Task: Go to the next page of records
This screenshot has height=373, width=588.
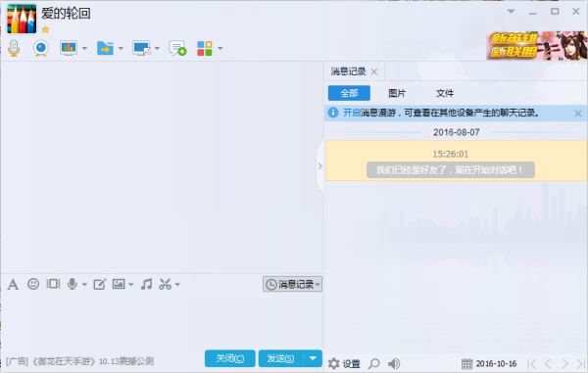Action: pos(565,363)
